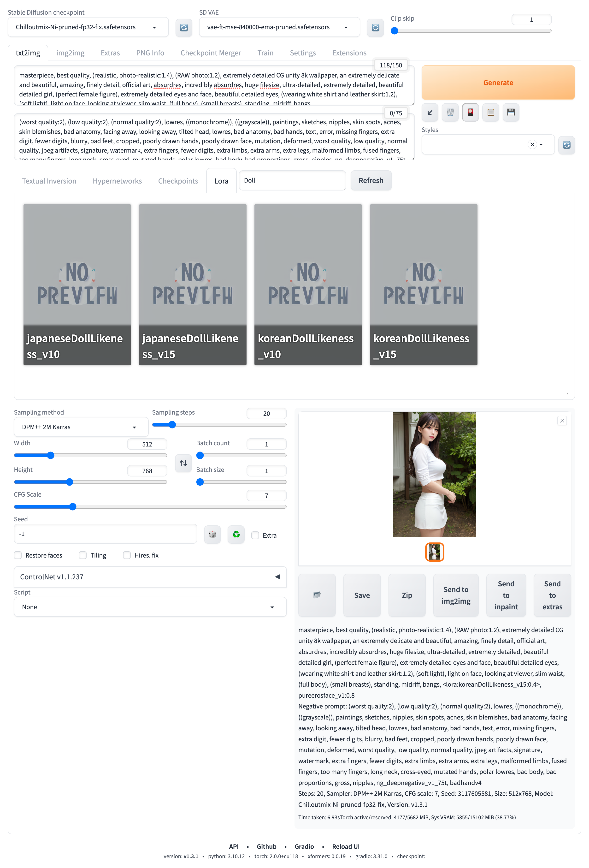Open the Textual Inversion tab
Image resolution: width=589 pixels, height=868 pixels.
[x=49, y=181]
